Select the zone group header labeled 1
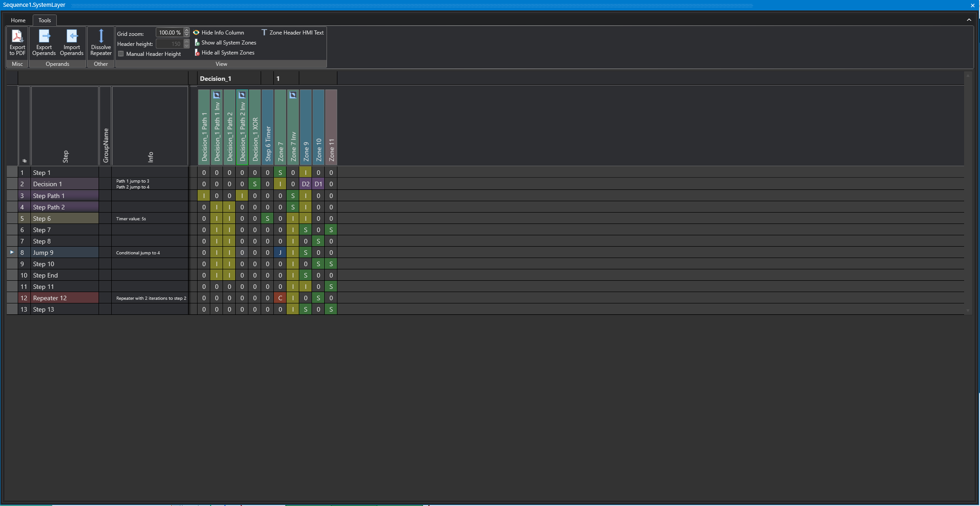This screenshot has width=980, height=506. tap(286, 78)
